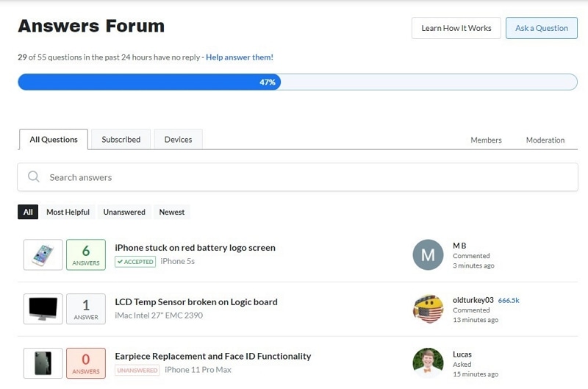Image resolution: width=588 pixels, height=389 pixels.
Task: Click M B user avatar
Action: (x=428, y=254)
